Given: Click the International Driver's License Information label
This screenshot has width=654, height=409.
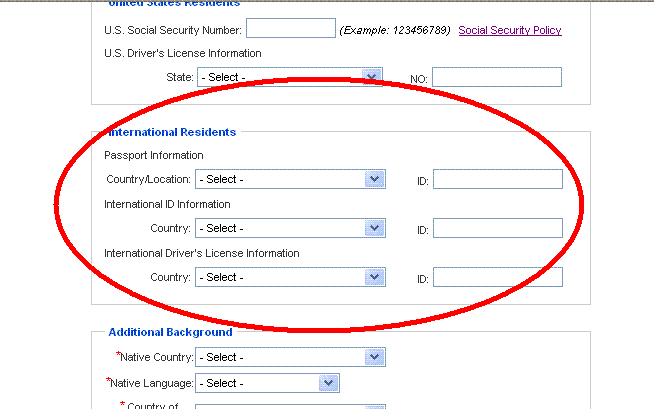Looking at the screenshot, I should tap(201, 253).
